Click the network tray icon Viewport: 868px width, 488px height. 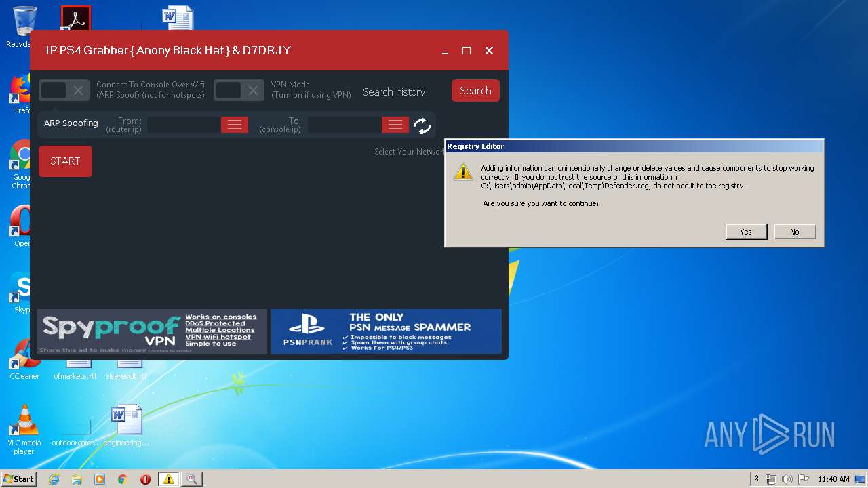click(x=771, y=479)
